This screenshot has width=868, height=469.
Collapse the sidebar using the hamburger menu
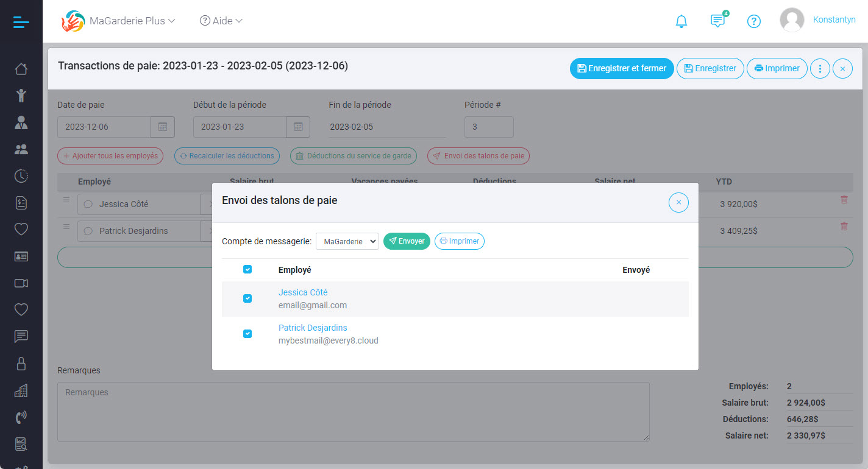(x=21, y=21)
